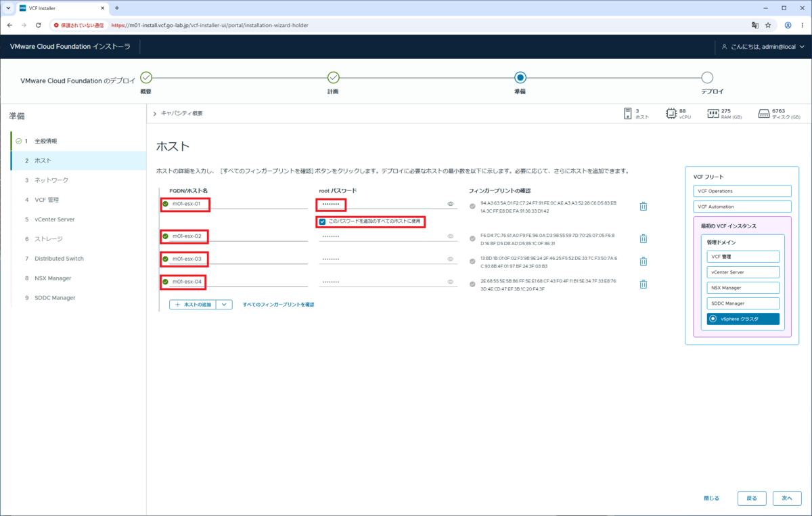The height and width of the screenshot is (516, 812).
Task: Show root password for m01-esx-02
Action: (x=450, y=236)
